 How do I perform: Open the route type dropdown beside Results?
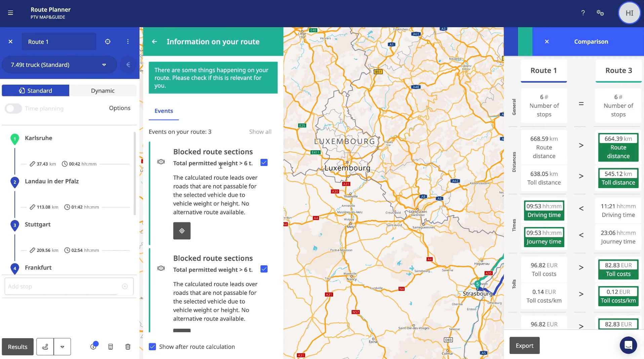(x=62, y=347)
